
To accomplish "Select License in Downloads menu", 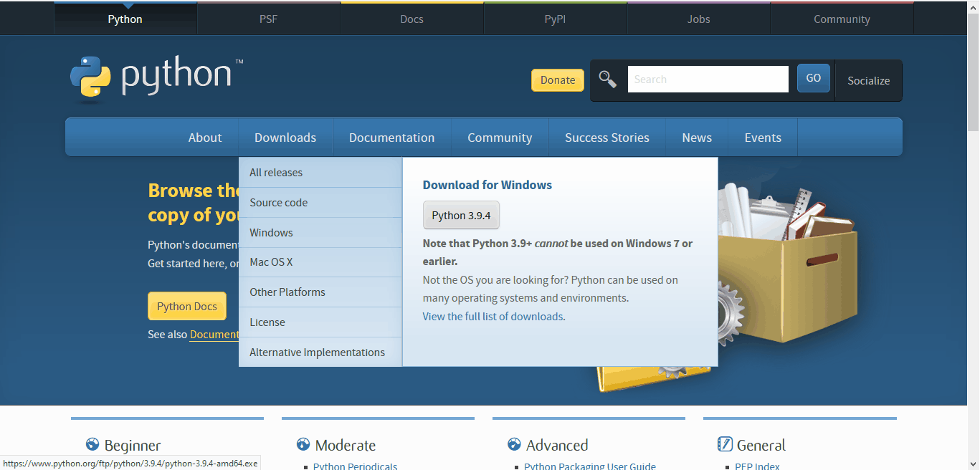I will pos(320,322).
